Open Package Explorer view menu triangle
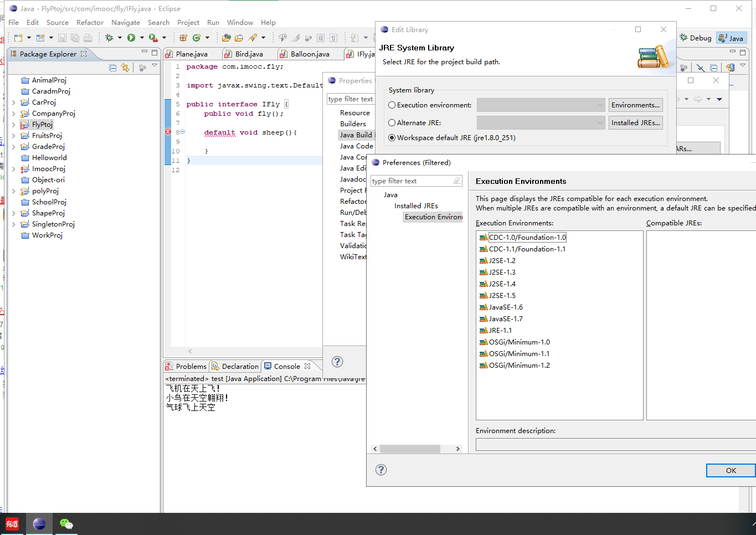Image resolution: width=756 pixels, height=535 pixels. pos(155,65)
